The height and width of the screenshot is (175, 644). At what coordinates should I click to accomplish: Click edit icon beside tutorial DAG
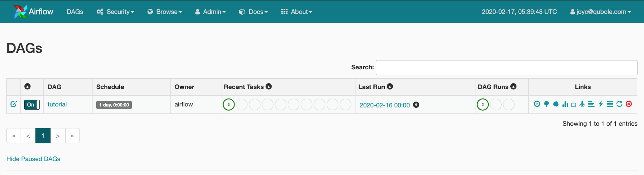pos(14,104)
